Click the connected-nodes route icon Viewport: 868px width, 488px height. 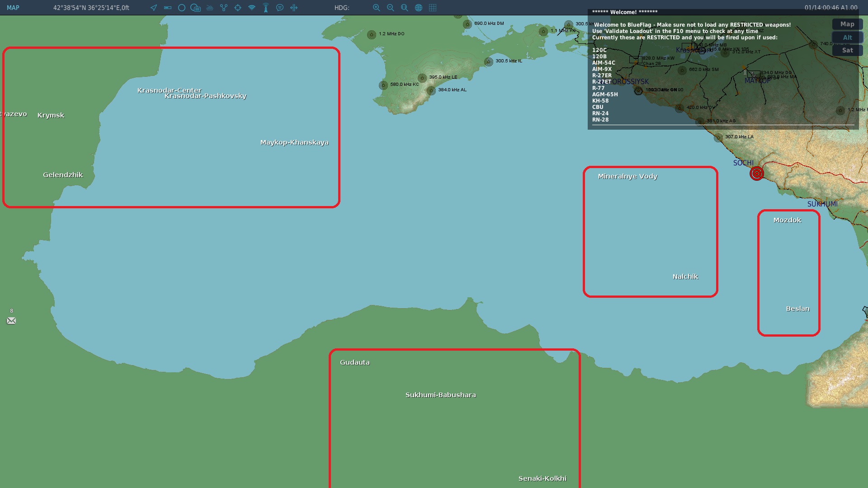pyautogui.click(x=224, y=8)
